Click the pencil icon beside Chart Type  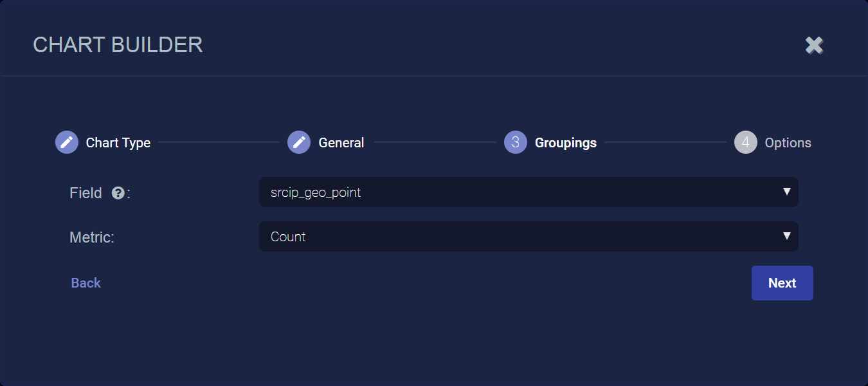coord(66,142)
